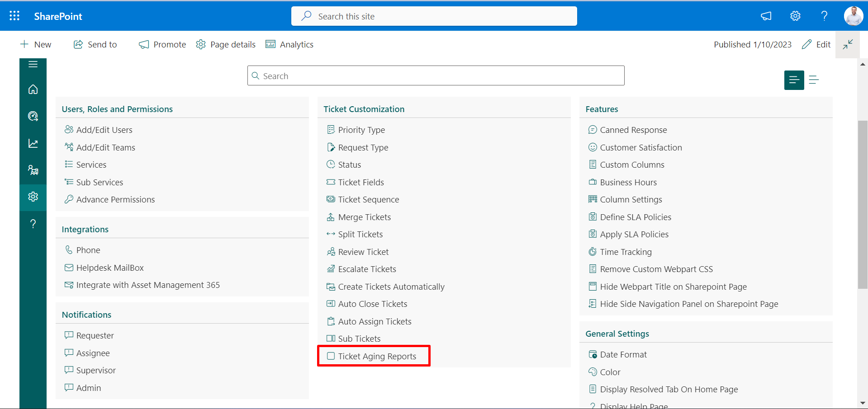Viewport: 868px width, 409px height.
Task: Open the Send to command
Action: pyautogui.click(x=95, y=44)
